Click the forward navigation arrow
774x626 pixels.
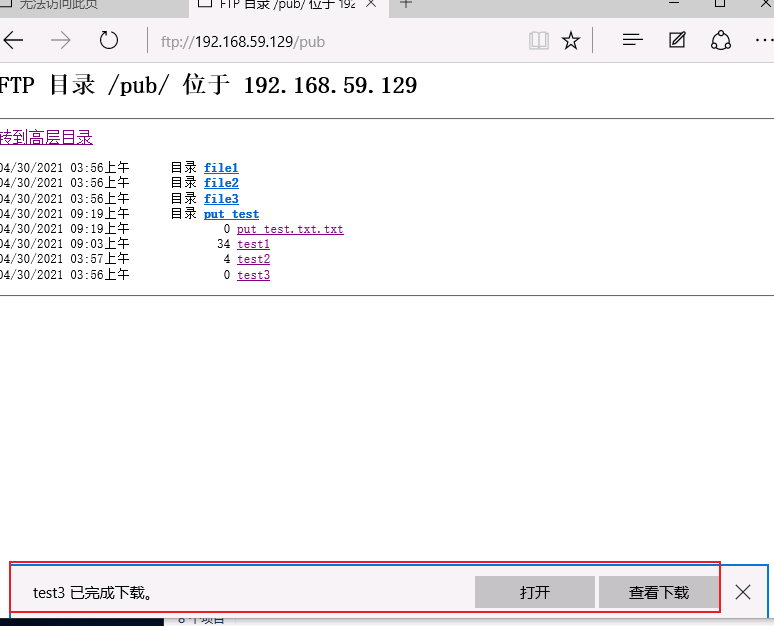(61, 40)
